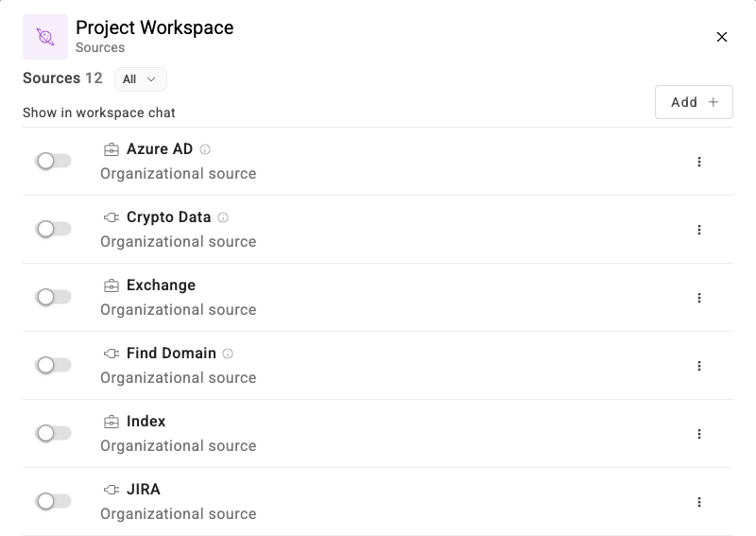
Task: Toggle the JIRA source switch
Action: click(53, 501)
